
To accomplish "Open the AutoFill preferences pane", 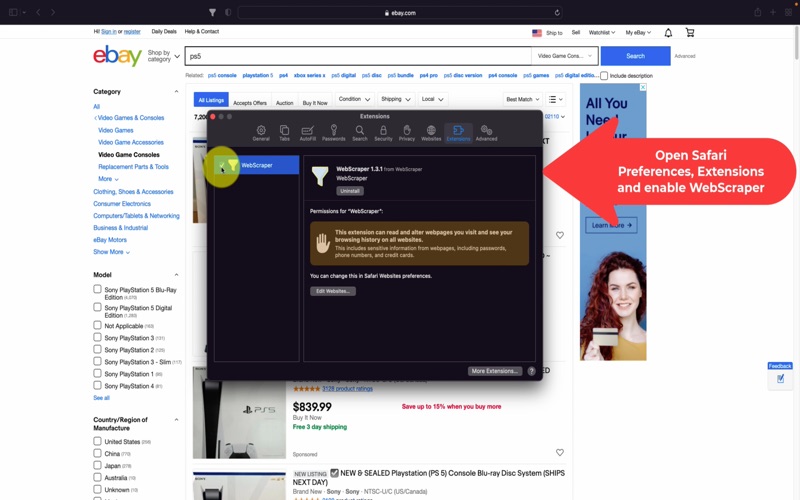I will (x=308, y=132).
